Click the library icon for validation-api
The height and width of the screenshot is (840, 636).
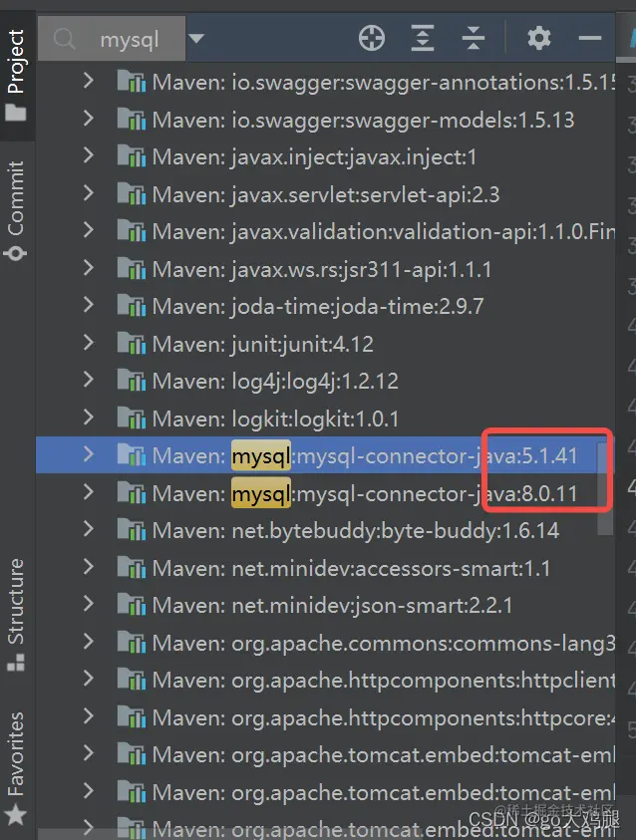pos(132,231)
